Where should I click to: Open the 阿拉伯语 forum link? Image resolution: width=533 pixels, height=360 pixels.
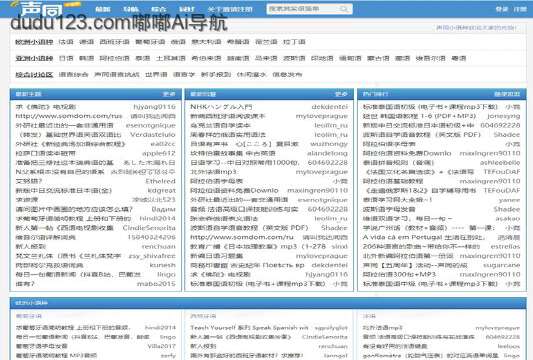(x=115, y=58)
